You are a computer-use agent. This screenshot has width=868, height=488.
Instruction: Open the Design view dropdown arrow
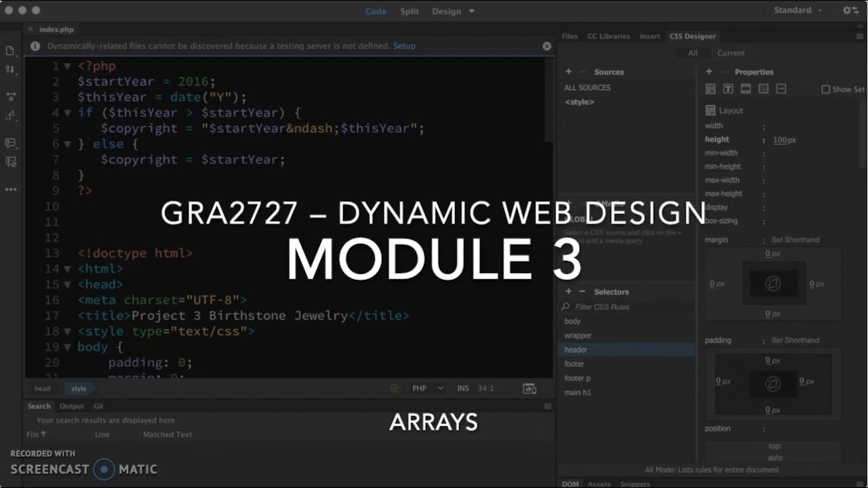(472, 11)
